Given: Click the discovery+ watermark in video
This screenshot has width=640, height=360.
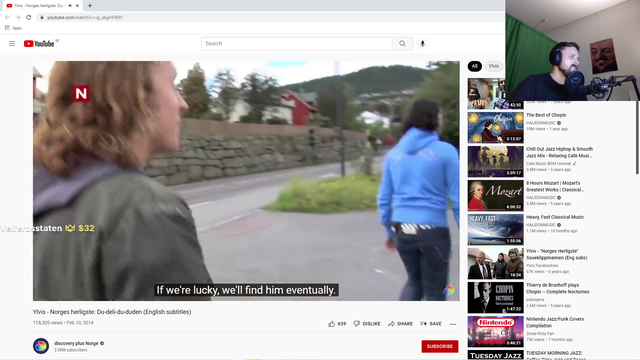Looking at the screenshot, I should (x=449, y=290).
